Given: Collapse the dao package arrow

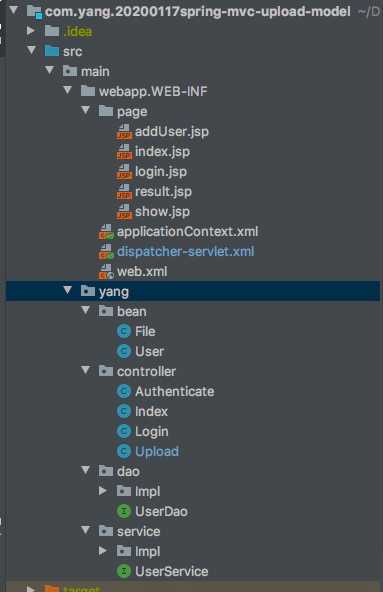Looking at the screenshot, I should 86,470.
